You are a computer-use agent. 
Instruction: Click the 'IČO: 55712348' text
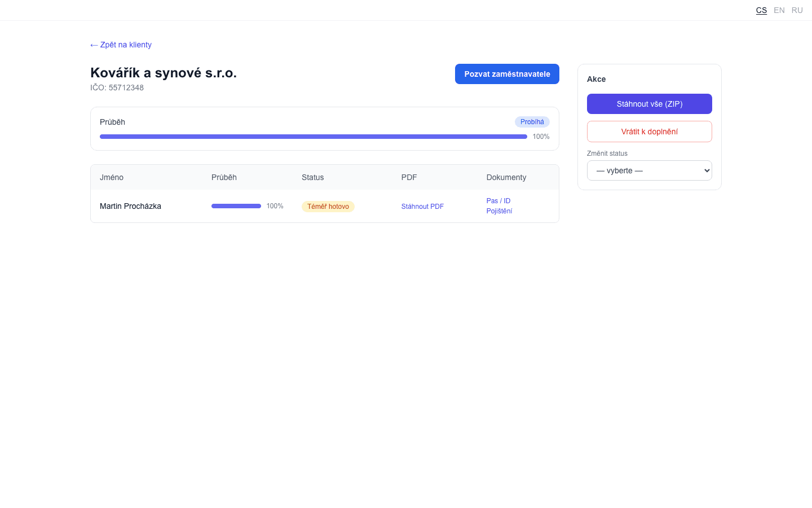click(117, 87)
